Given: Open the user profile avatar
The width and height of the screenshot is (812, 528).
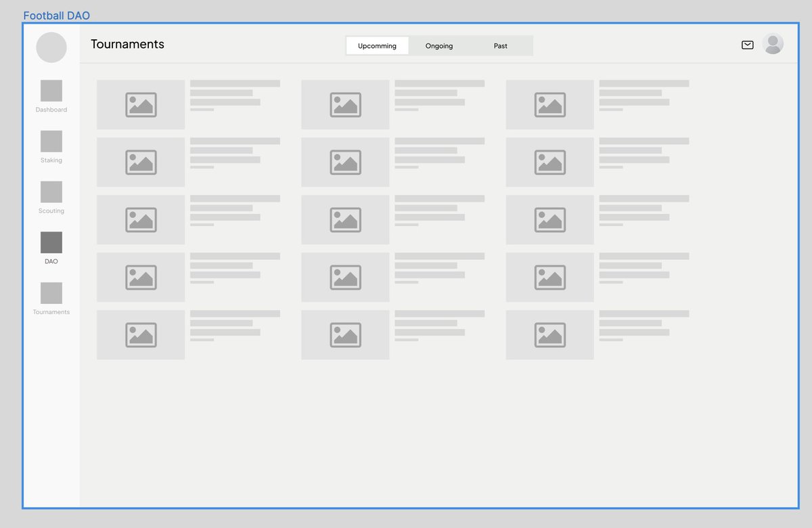Looking at the screenshot, I should 773,44.
